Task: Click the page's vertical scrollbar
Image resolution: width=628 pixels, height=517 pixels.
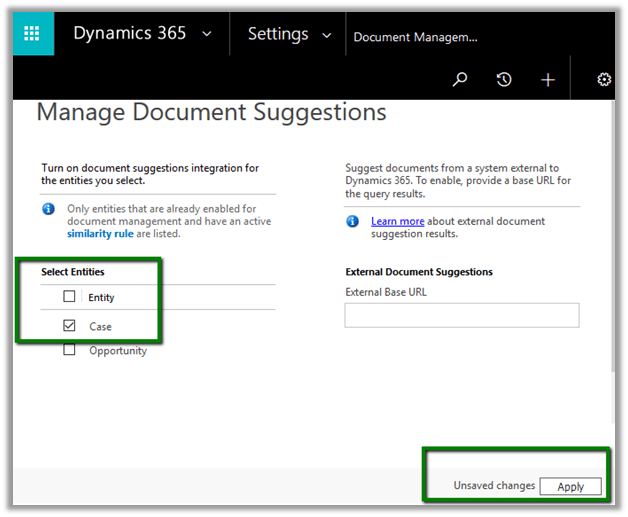Action: [612, 250]
